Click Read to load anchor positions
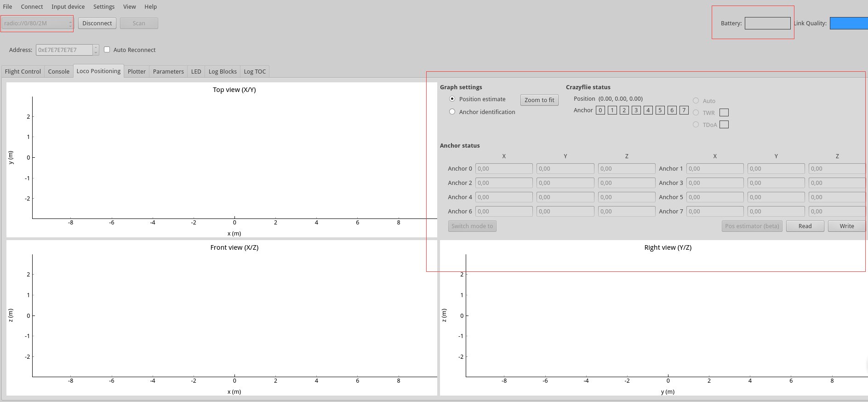The image size is (868, 402). (x=805, y=226)
